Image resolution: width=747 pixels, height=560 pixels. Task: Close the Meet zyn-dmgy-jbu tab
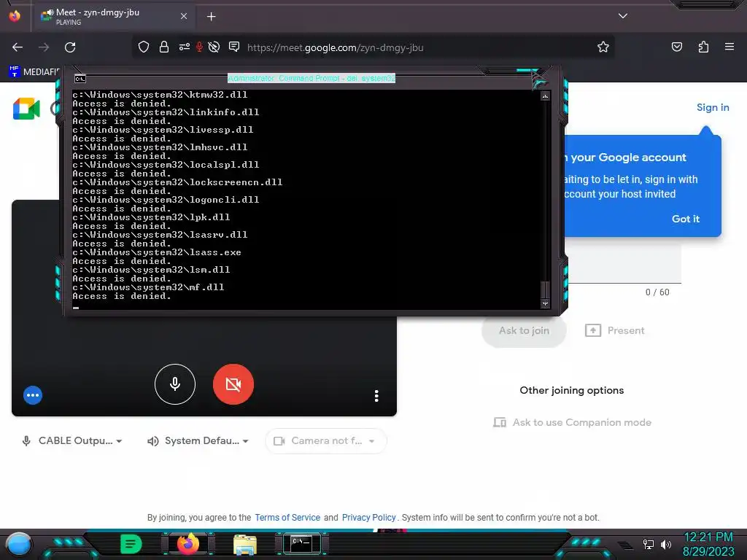[184, 16]
